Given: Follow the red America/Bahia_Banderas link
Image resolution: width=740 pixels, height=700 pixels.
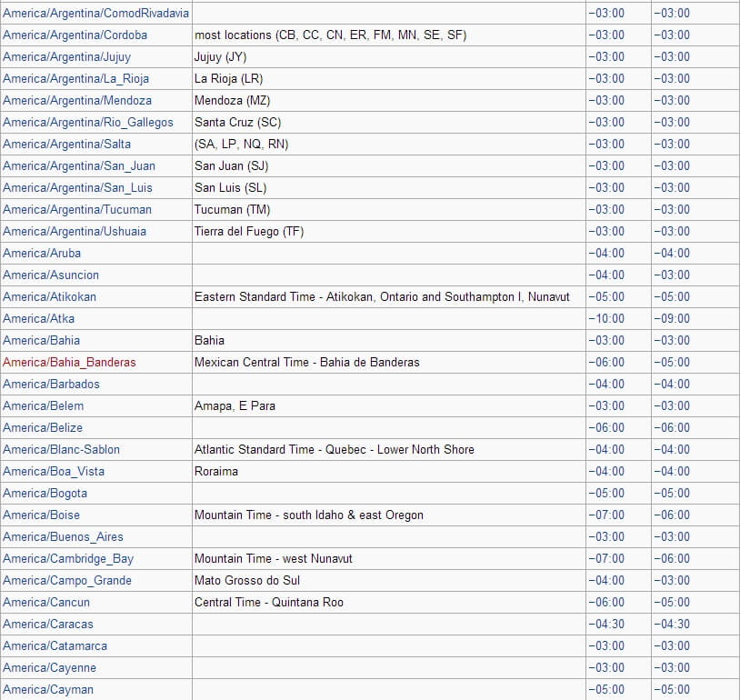Looking at the screenshot, I should [x=69, y=363].
